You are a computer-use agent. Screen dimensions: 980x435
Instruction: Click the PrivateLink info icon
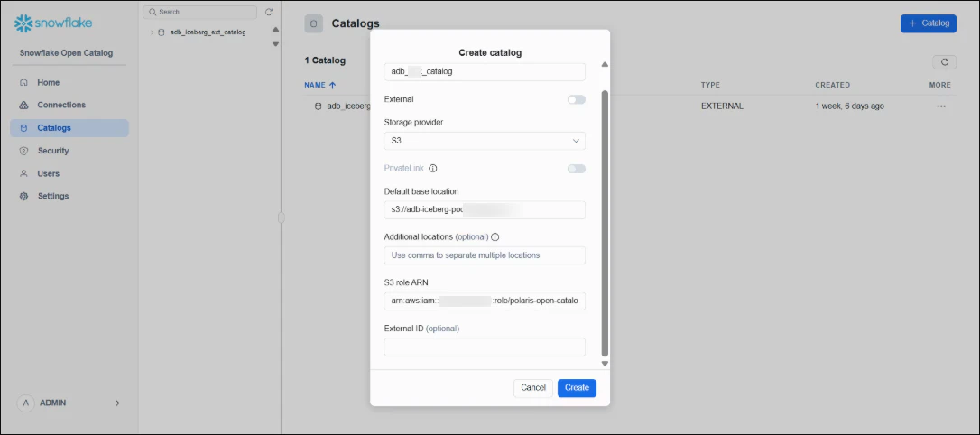point(432,168)
